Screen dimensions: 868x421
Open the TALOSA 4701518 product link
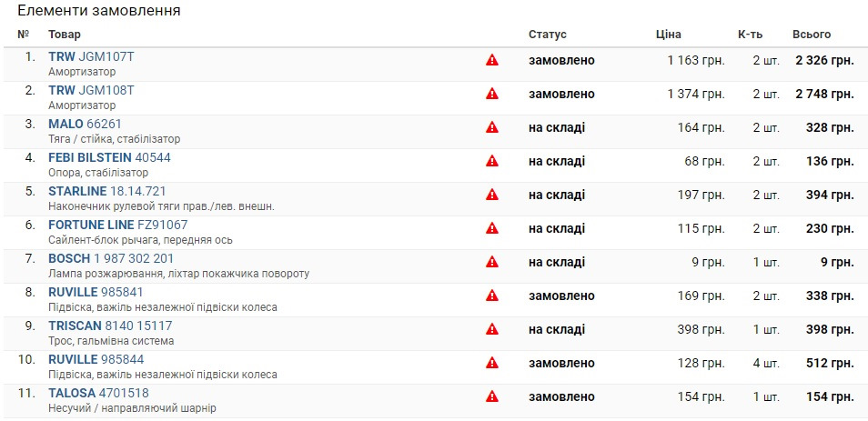click(98, 394)
